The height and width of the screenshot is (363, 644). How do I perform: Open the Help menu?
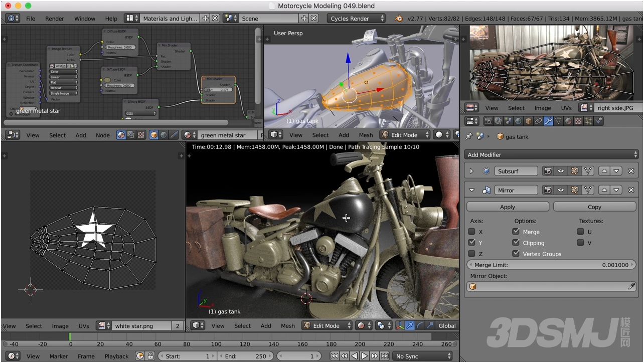click(x=111, y=19)
